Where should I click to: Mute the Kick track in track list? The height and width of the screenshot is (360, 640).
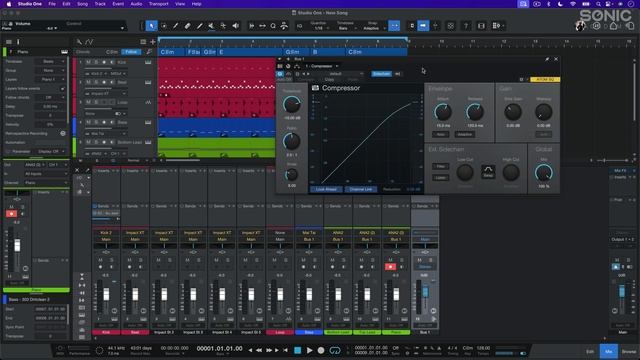(x=88, y=62)
